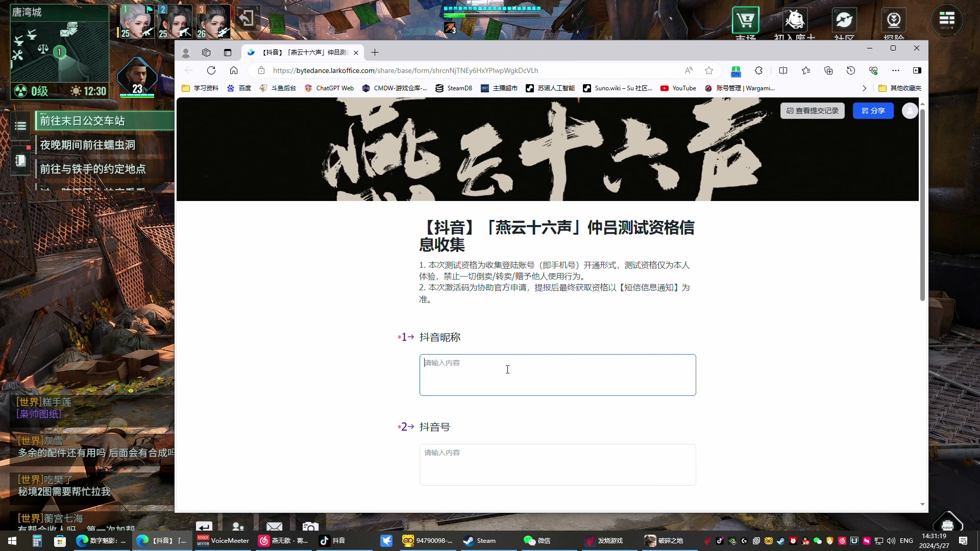Image resolution: width=980 pixels, height=551 pixels.
Task: Open Browser essentials panel
Action: pos(874,70)
